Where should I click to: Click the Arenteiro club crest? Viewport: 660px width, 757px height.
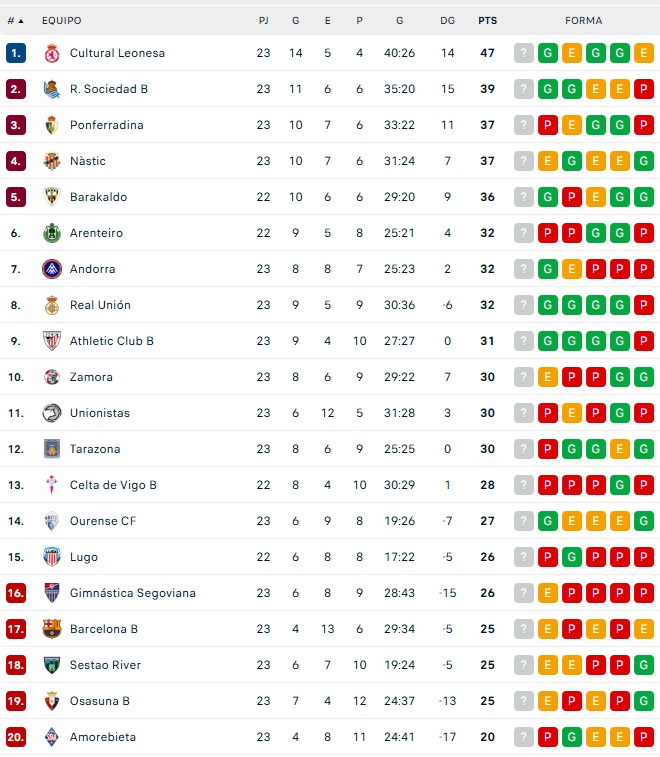[52, 233]
